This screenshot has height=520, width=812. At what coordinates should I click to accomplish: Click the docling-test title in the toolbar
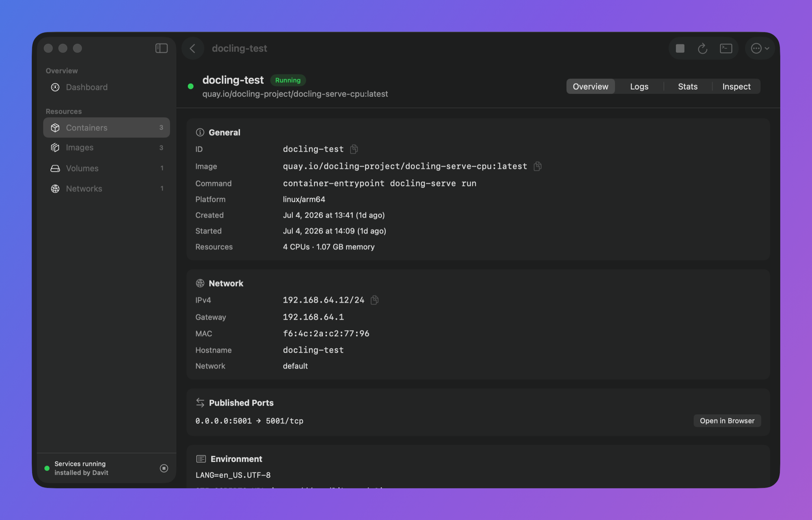(240, 48)
